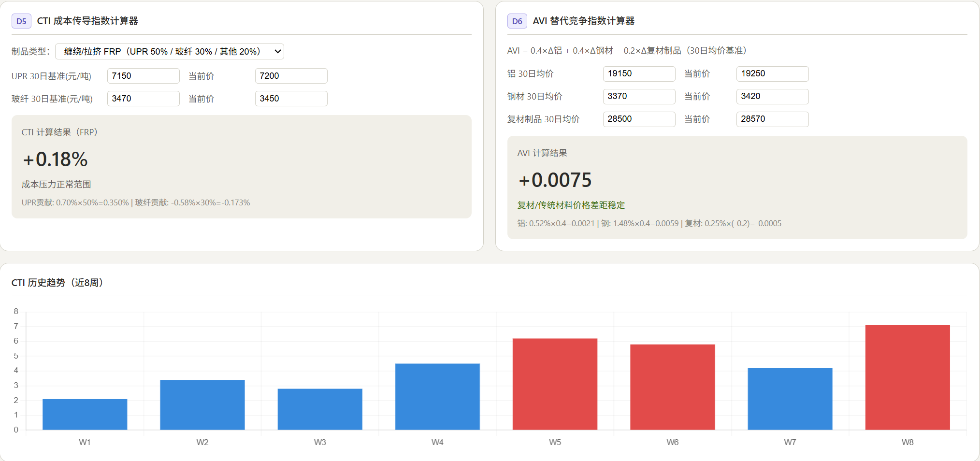Viewport: 980px width, 461px height.
Task: Click the 铝/钢/复材 contribution breakdown line
Action: [649, 223]
